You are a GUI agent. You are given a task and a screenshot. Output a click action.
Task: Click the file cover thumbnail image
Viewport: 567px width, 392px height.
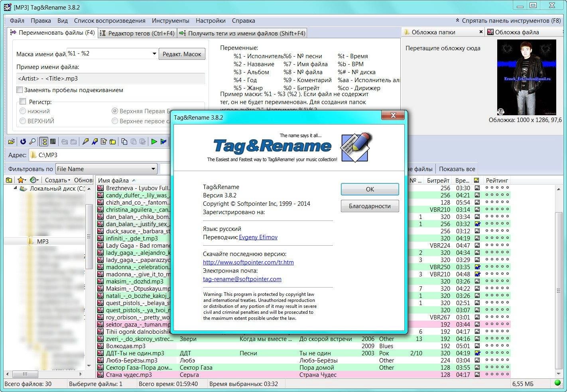point(526,77)
